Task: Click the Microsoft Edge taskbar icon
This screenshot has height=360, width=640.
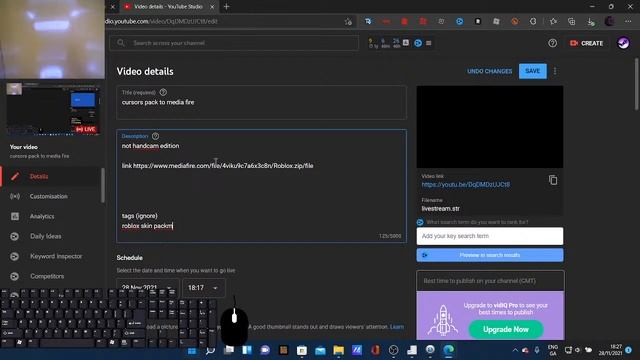Action: 449,350
